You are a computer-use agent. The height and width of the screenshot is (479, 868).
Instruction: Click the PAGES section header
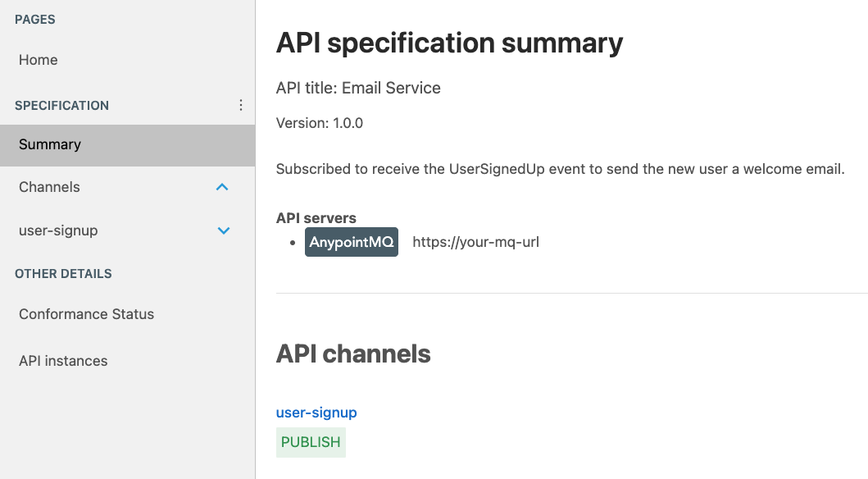point(35,19)
